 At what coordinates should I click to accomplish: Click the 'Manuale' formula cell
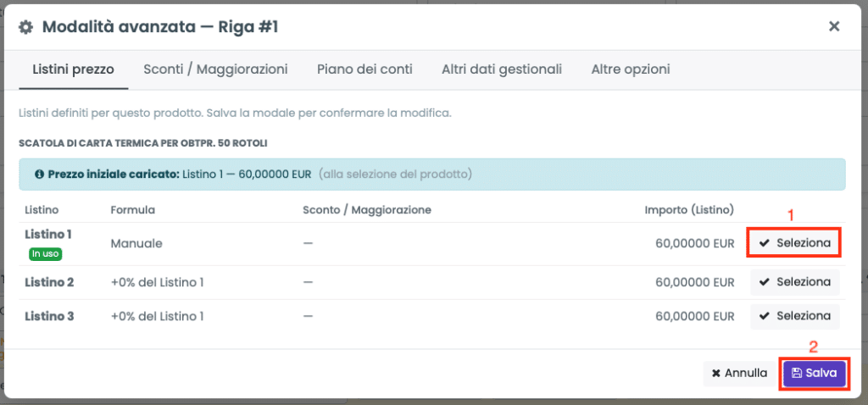136,243
